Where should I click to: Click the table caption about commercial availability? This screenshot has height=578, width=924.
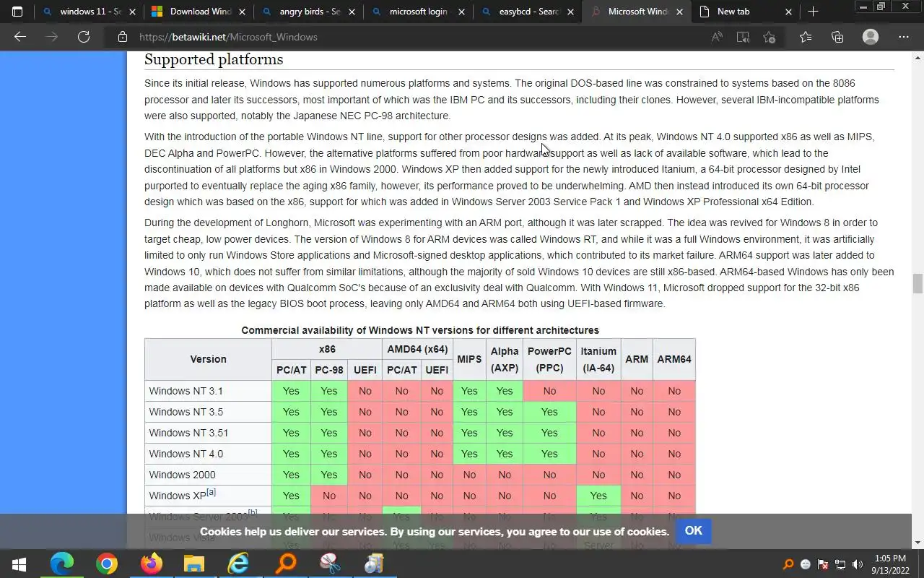420,330
